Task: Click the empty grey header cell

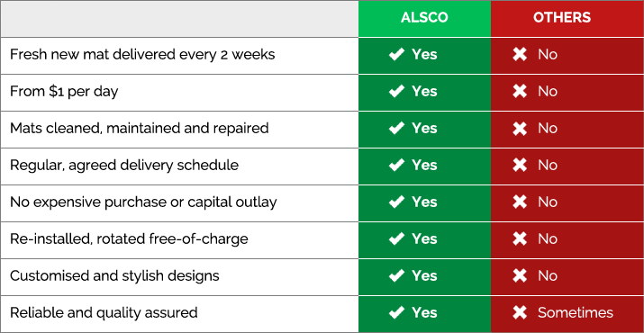Action: coord(179,19)
